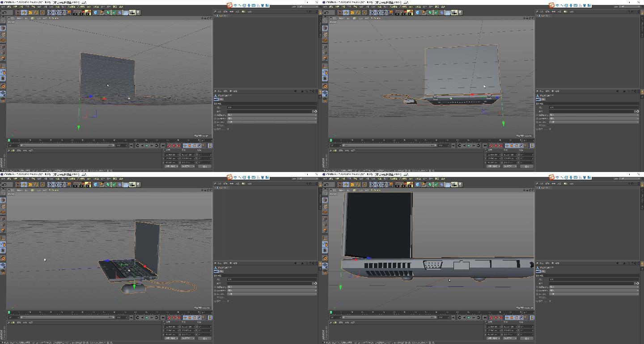Add a Camera in the bottom-left window
The width and height of the screenshot is (644, 344).
(x=132, y=185)
